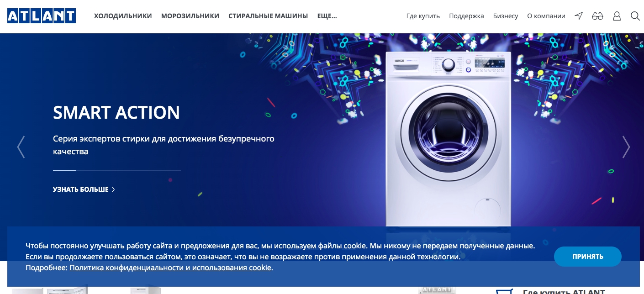Open the Бизнесу link
Screen dimensions: 644x294
(x=506, y=16)
